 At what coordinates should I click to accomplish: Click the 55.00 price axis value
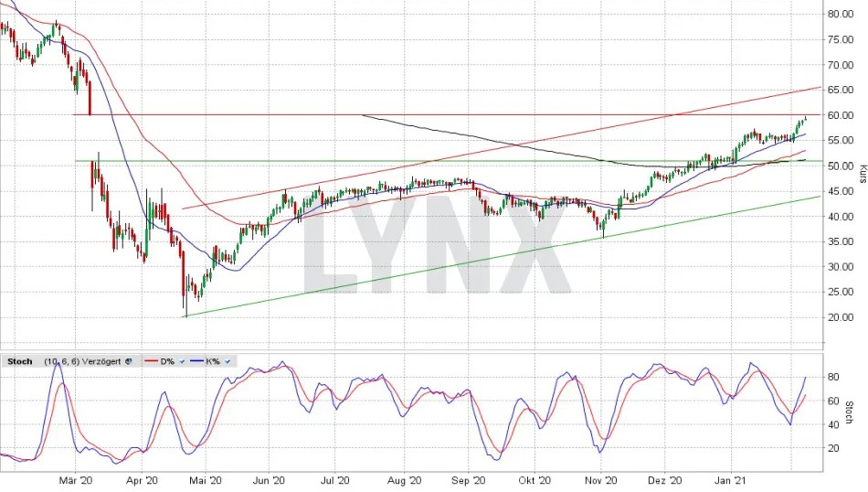click(x=840, y=141)
